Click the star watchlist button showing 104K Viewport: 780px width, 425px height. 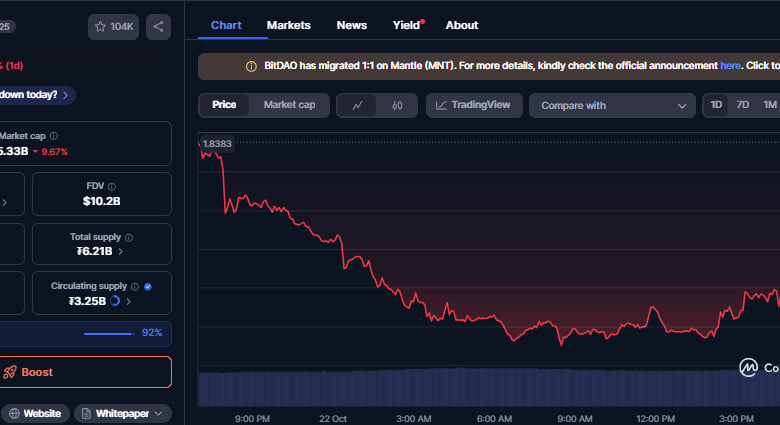[x=113, y=27]
